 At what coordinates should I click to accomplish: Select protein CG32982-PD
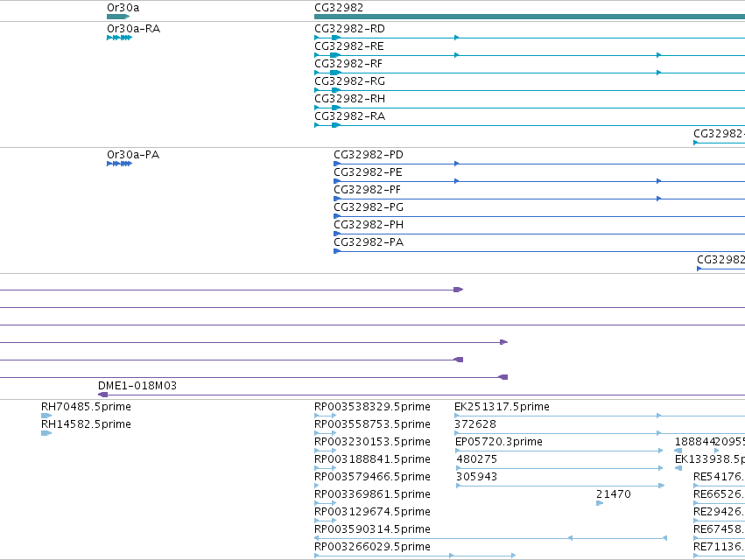369,155
